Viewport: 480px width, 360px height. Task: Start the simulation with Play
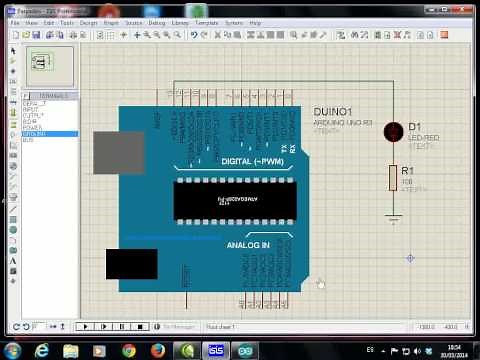point(85,327)
